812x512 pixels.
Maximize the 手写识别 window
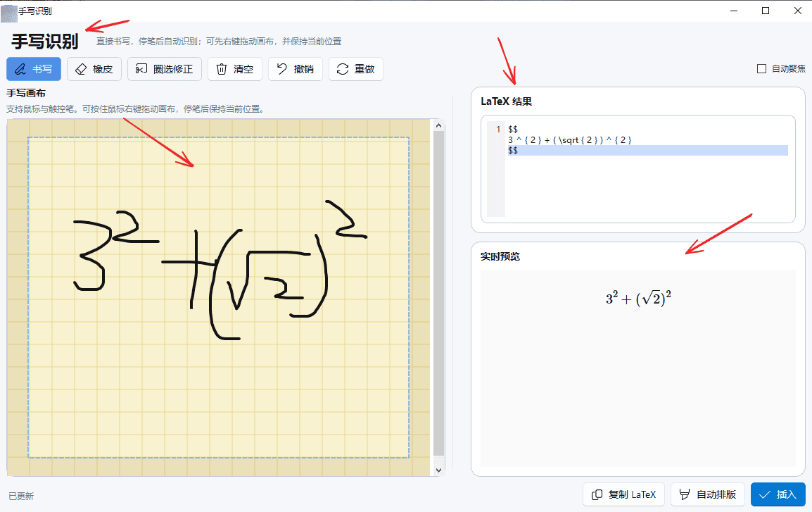766,11
